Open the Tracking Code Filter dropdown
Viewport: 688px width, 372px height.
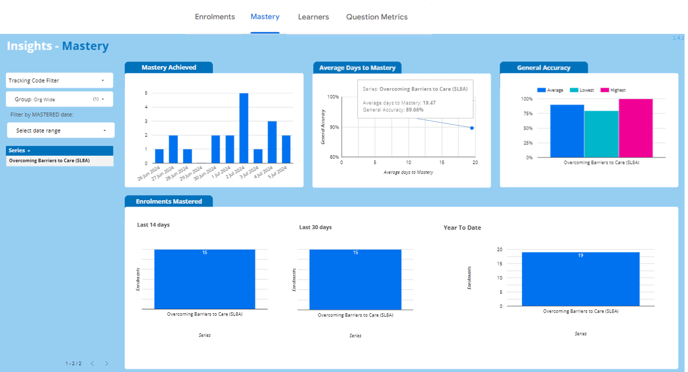coord(59,80)
